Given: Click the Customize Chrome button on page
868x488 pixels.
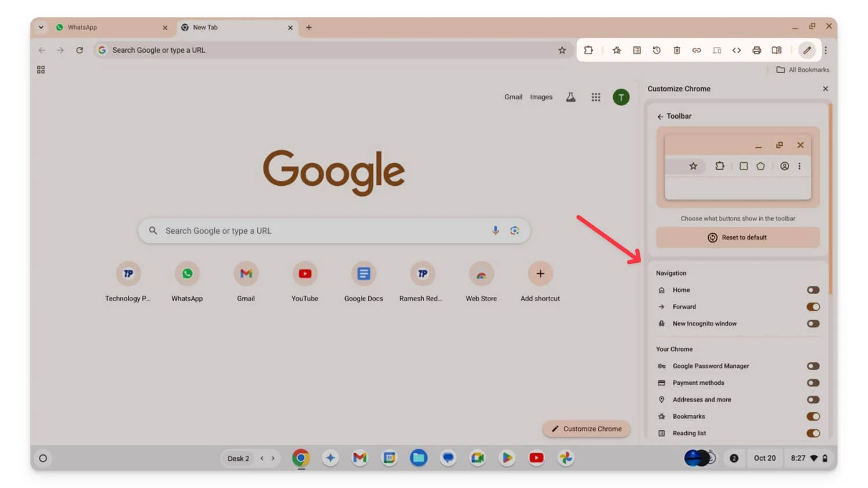Looking at the screenshot, I should 586,429.
